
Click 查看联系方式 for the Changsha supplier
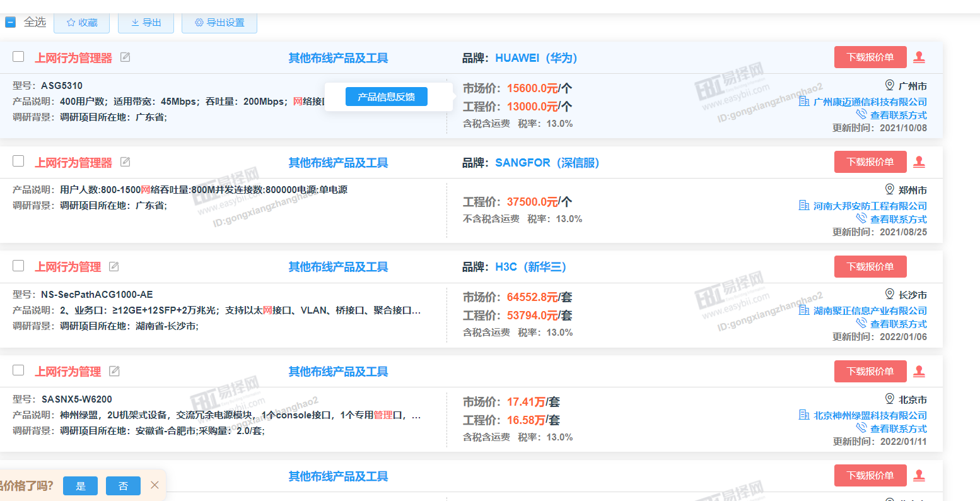(x=899, y=324)
